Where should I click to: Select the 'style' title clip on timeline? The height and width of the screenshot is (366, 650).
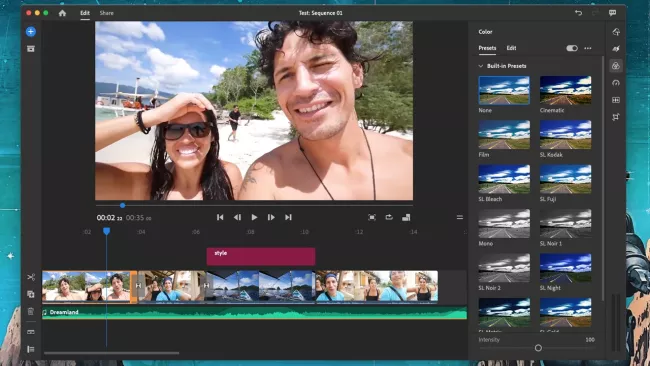261,257
